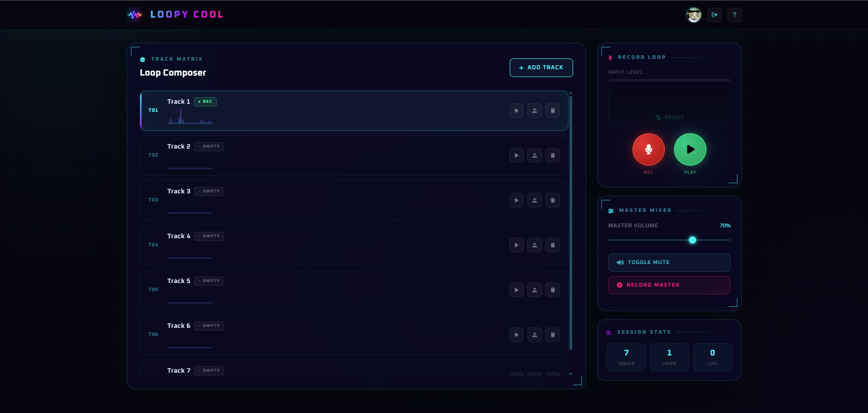868x413 pixels.
Task: Play Track 4 loop
Action: [x=516, y=245]
